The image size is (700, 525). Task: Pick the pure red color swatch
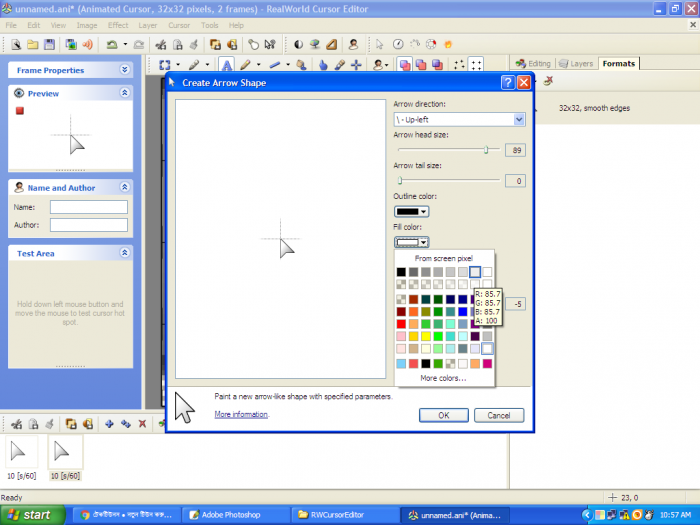pyautogui.click(x=401, y=324)
